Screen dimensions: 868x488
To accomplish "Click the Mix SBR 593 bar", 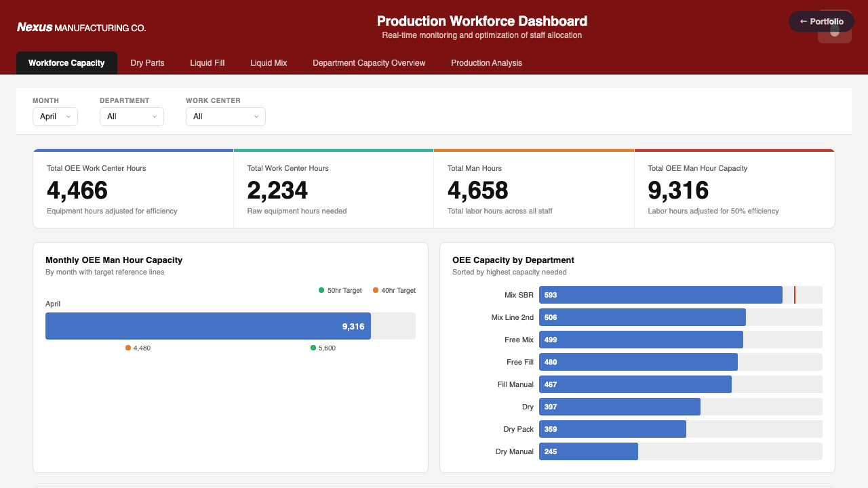I will point(660,295).
